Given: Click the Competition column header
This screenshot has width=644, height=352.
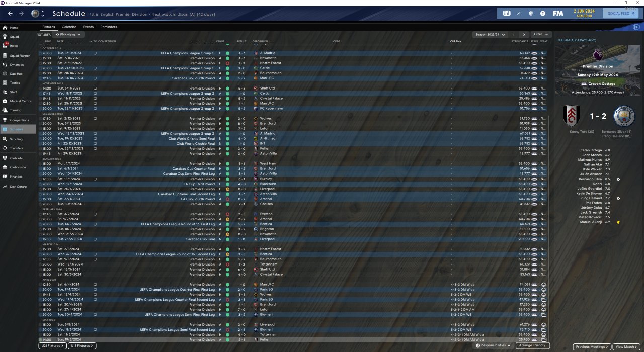Looking at the screenshot, I should (x=107, y=41).
